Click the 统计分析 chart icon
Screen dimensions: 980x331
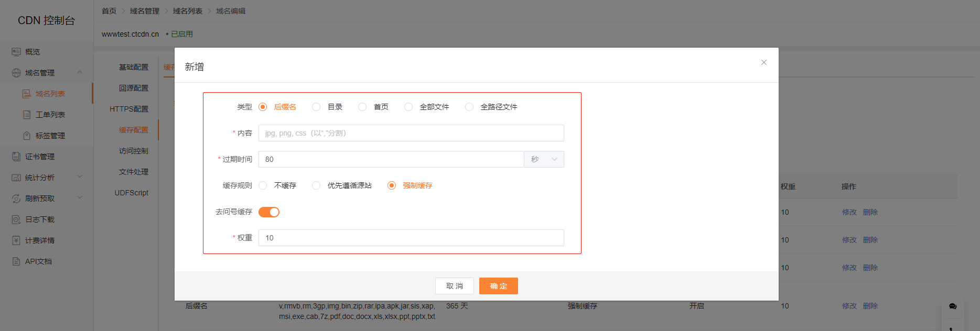click(x=16, y=178)
